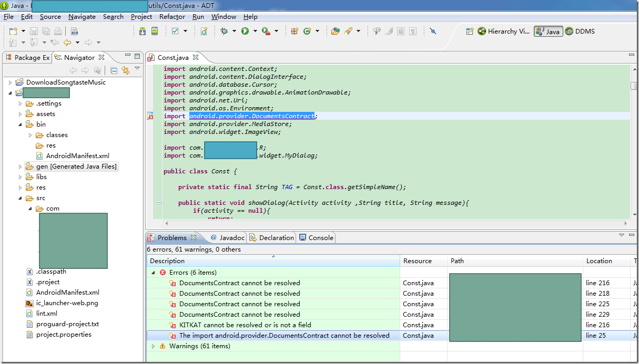Click Collapse All in Navigator toolbar
The height and width of the screenshot is (364, 639).
pyautogui.click(x=114, y=70)
